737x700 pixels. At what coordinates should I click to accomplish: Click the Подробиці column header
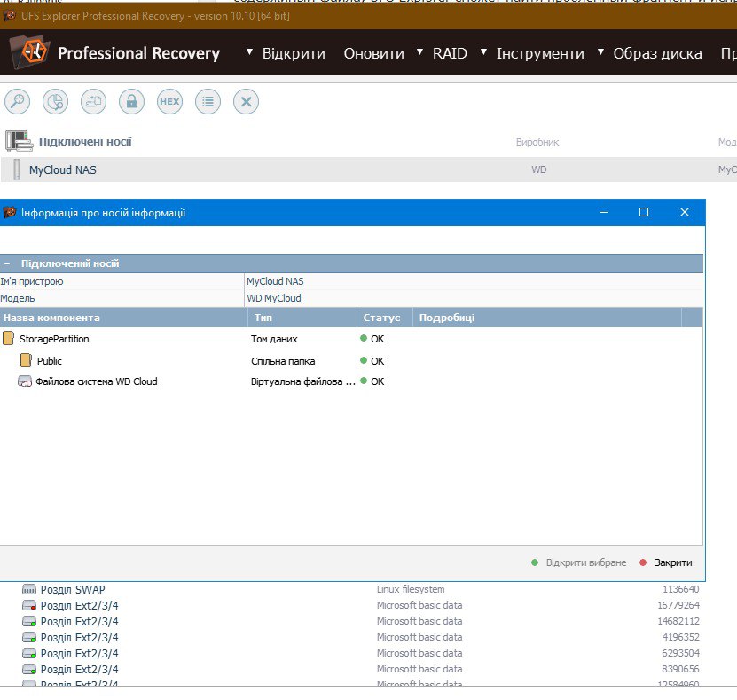click(x=547, y=318)
